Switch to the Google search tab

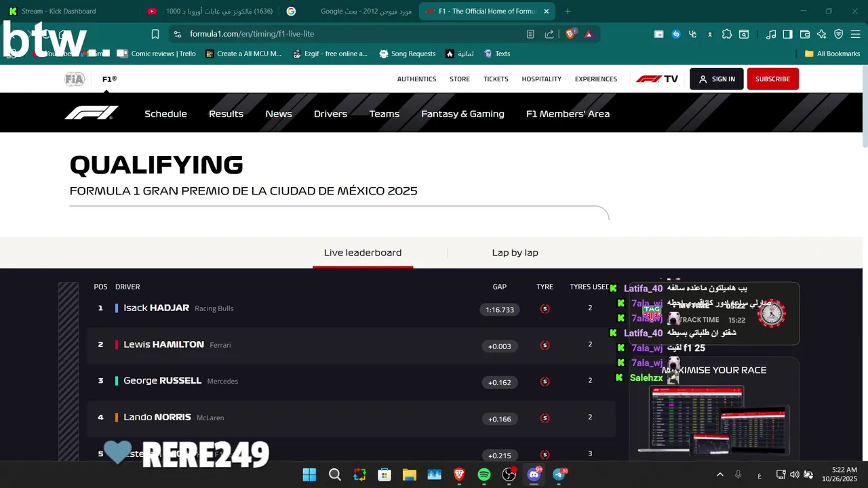[x=349, y=11]
